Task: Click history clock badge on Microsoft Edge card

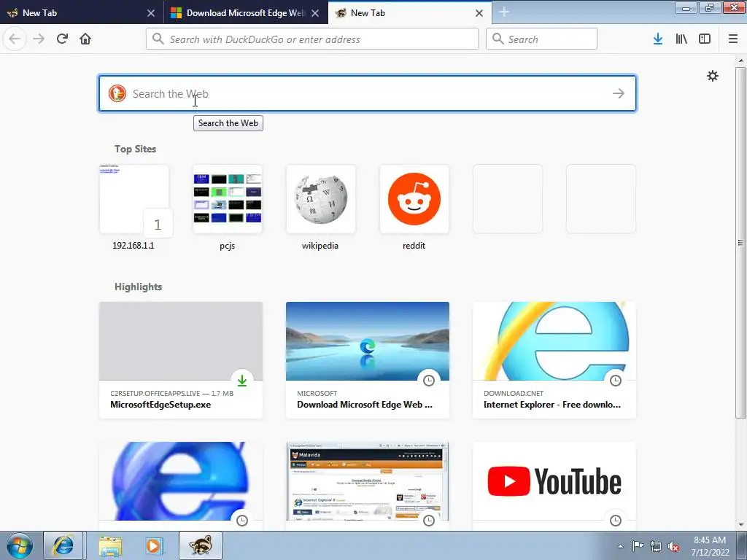Action: tap(429, 380)
